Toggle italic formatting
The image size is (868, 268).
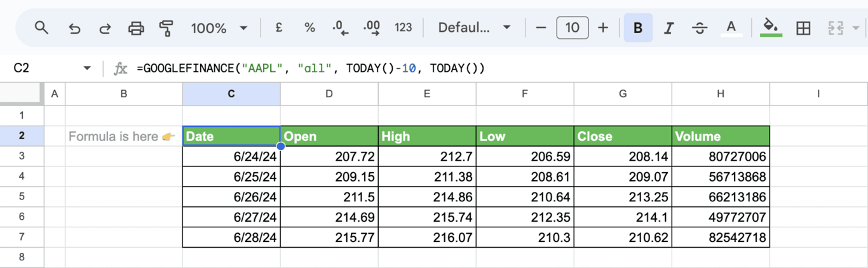(668, 28)
